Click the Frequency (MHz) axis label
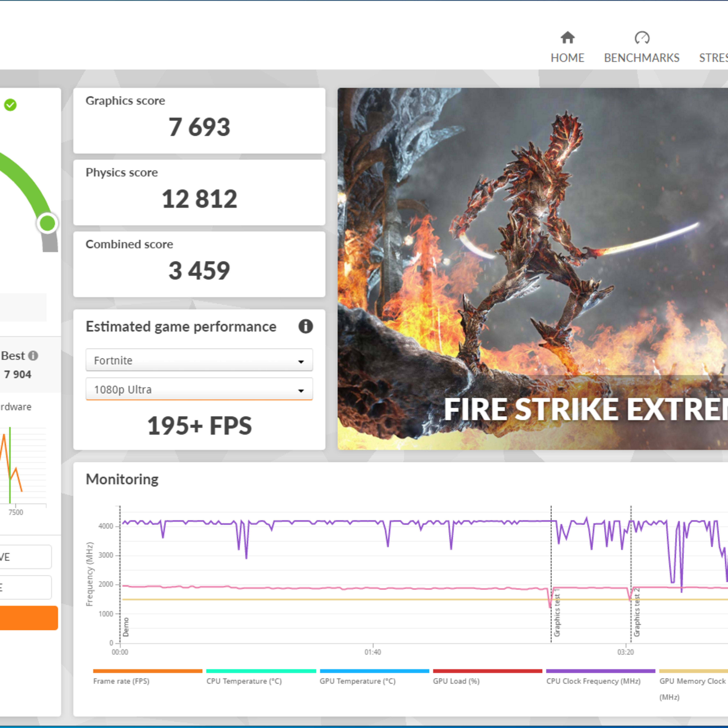This screenshot has height=728, width=728. (x=89, y=574)
